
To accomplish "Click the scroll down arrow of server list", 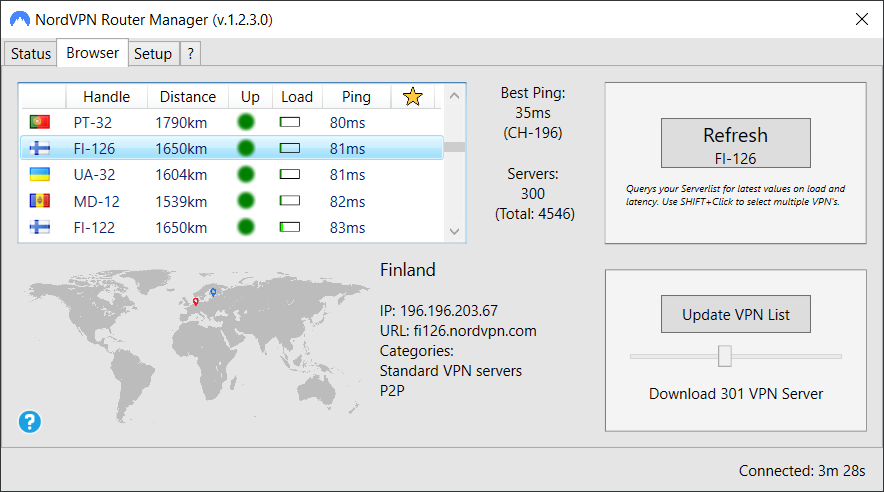I will (x=454, y=231).
